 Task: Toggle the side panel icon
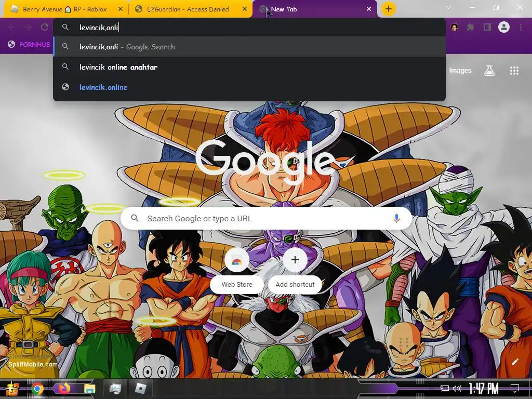click(x=487, y=27)
